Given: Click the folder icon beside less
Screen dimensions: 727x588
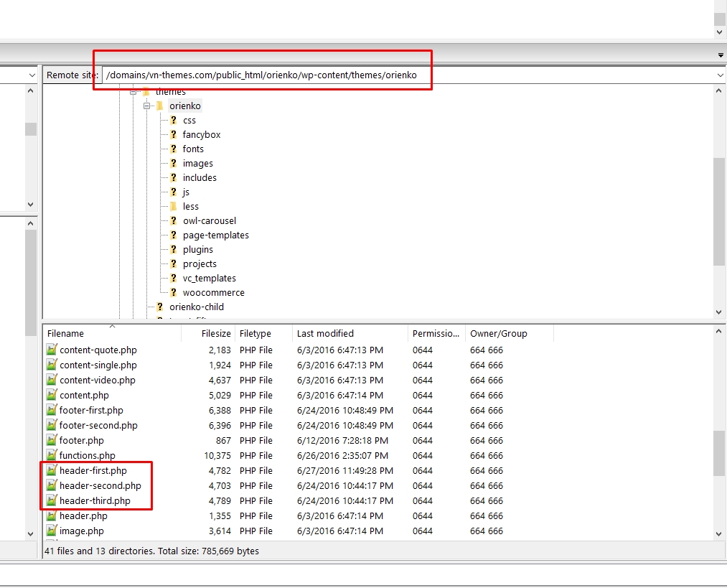Looking at the screenshot, I should 174,207.
